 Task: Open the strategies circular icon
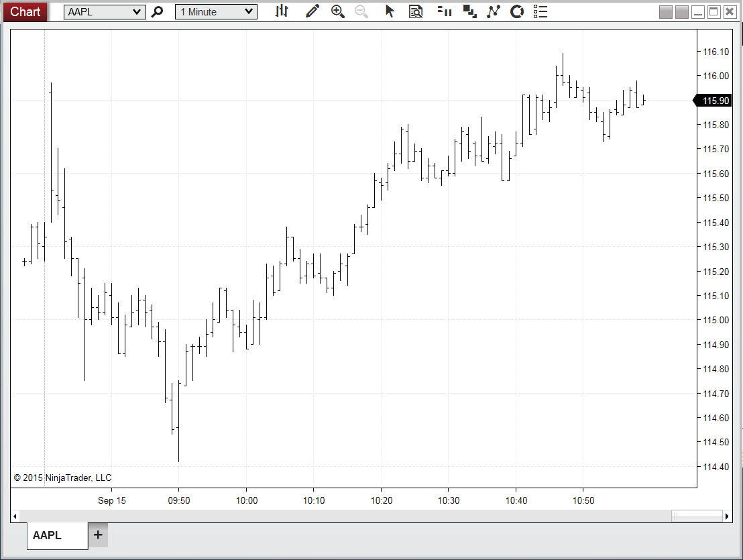pos(517,11)
